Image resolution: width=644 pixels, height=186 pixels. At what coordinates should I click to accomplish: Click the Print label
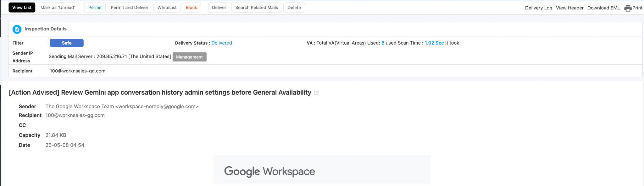tap(637, 8)
